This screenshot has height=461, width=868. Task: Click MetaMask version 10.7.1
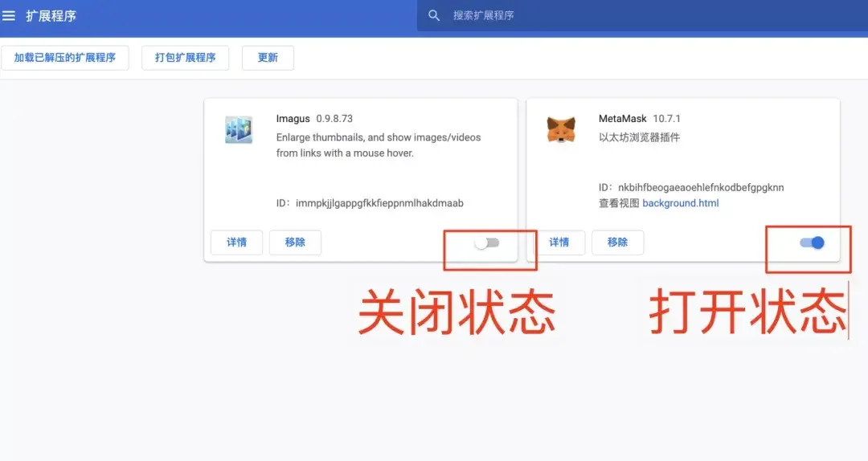tap(666, 118)
